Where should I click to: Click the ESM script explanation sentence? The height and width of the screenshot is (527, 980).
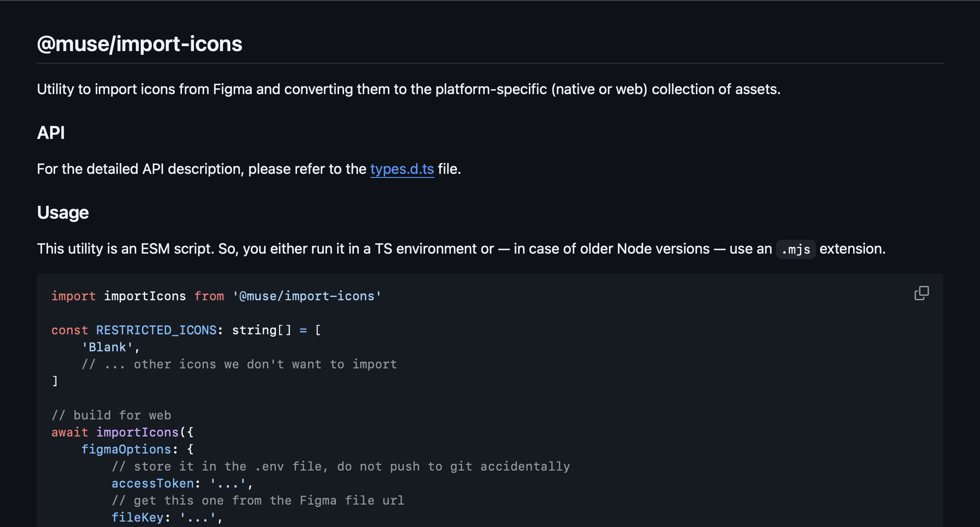403,249
